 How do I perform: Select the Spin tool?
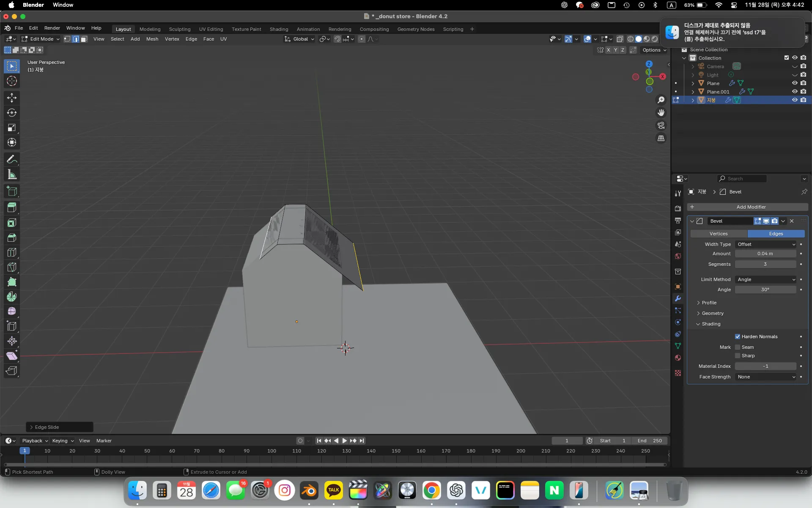[12, 297]
